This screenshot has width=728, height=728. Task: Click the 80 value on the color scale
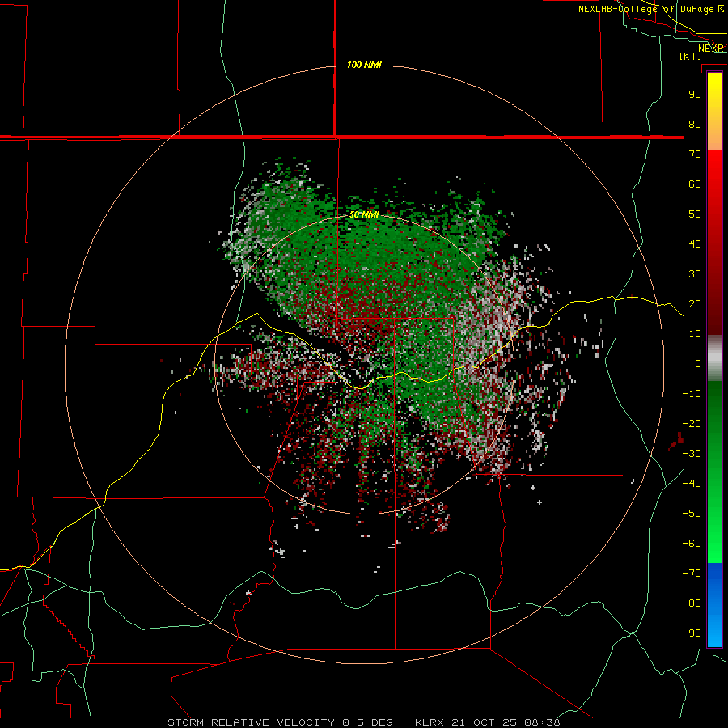695,124
